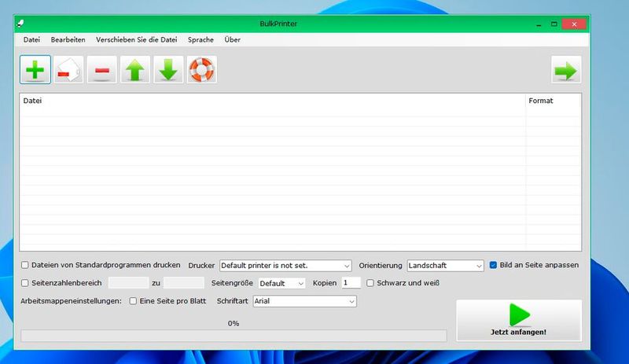This screenshot has height=364, width=629.
Task: Click the page range start input field
Action: pyautogui.click(x=128, y=283)
